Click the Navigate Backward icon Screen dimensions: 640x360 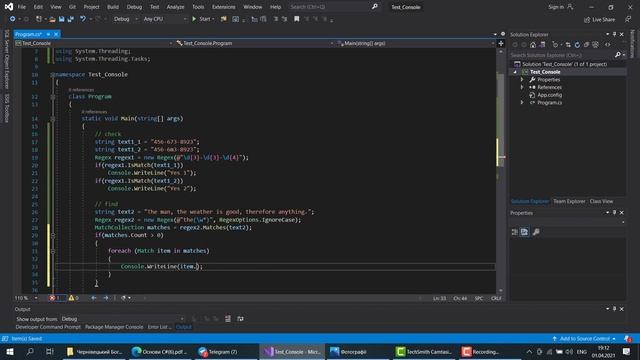[13, 19]
